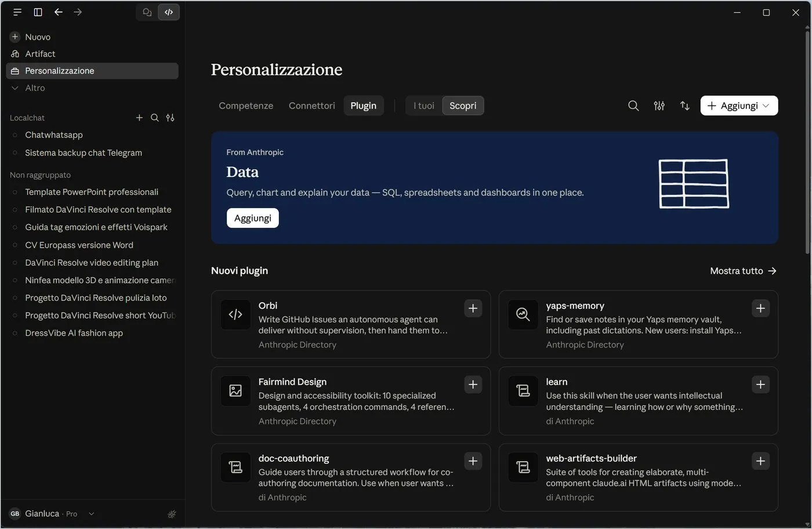
Task: Open Sistema backup chat Telegram
Action: click(92, 153)
